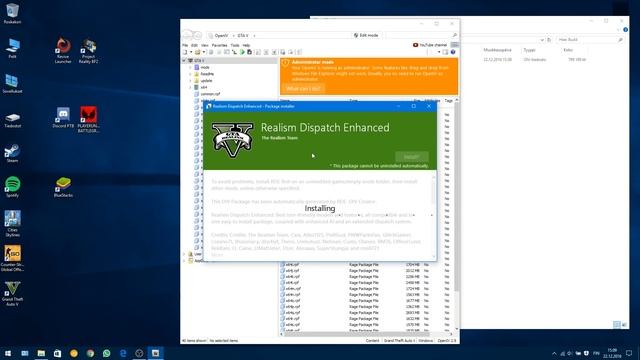This screenshot has height=360, width=640.
Task: Open the Help menu in OpenIV
Action: (246, 45)
